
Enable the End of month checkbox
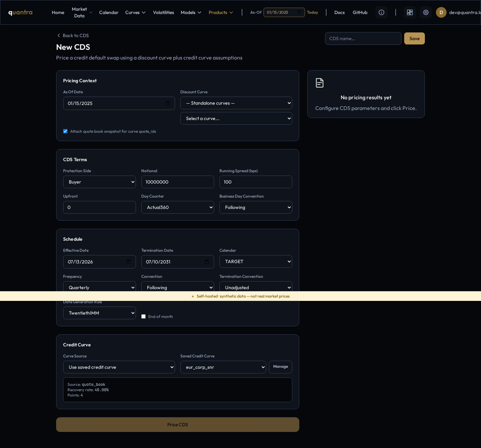coord(144,317)
